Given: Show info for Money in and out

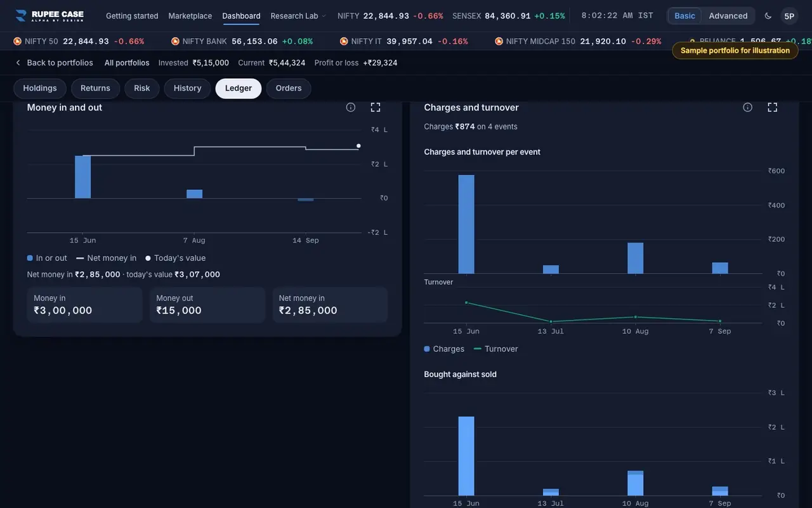Looking at the screenshot, I should (351, 107).
